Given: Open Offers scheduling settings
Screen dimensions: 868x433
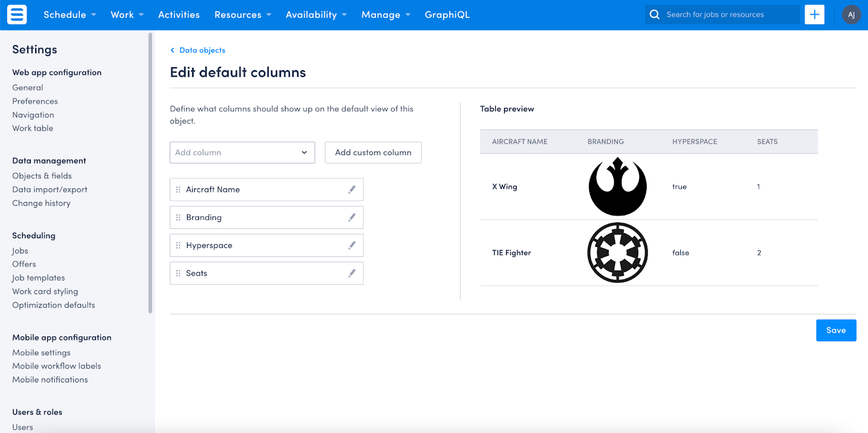Looking at the screenshot, I should 24,264.
